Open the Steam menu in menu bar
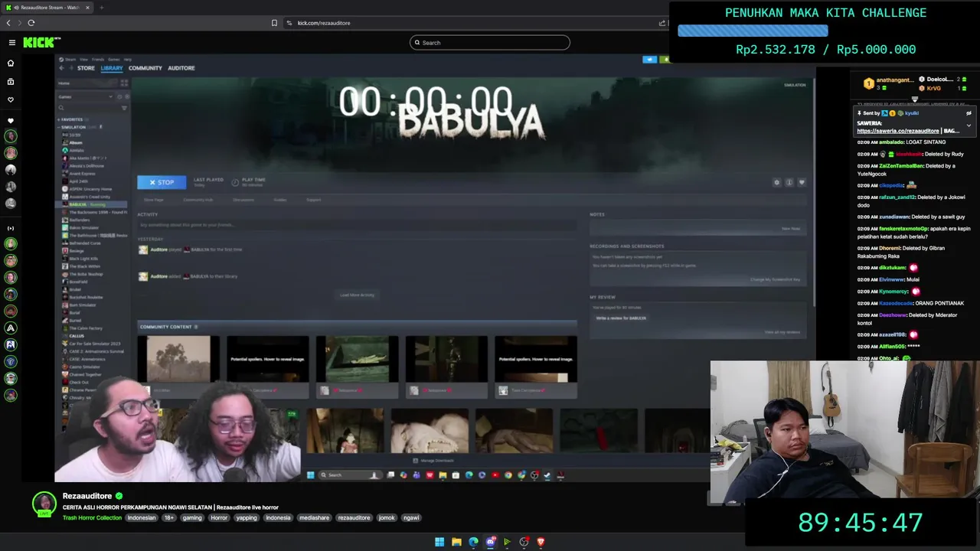This screenshot has height=551, width=980. pyautogui.click(x=70, y=59)
